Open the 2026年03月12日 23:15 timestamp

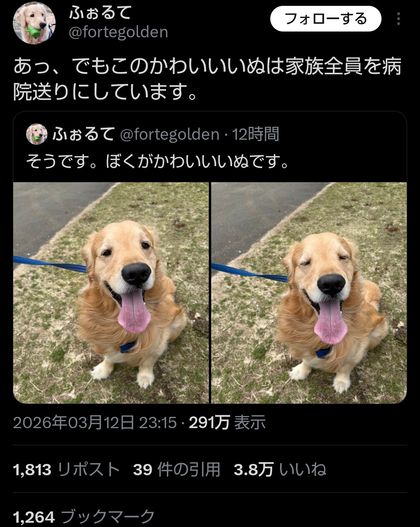(x=95, y=422)
